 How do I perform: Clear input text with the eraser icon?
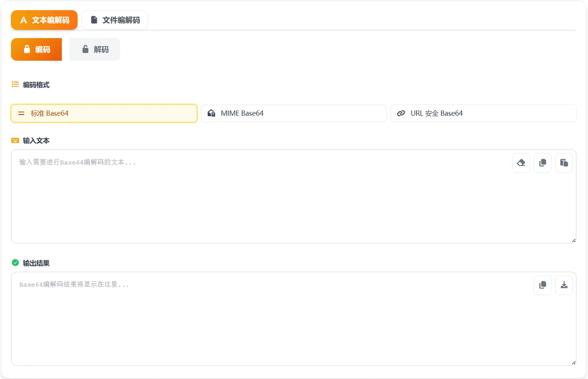[x=521, y=163]
